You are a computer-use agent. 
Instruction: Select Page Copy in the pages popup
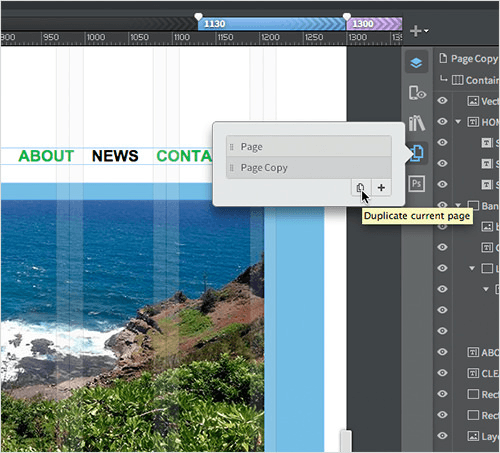tap(309, 167)
